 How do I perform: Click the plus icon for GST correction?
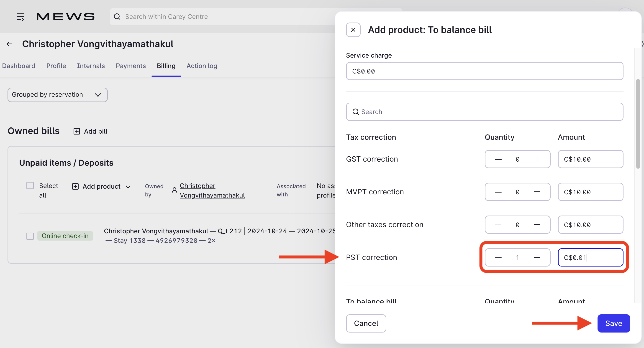[537, 159]
